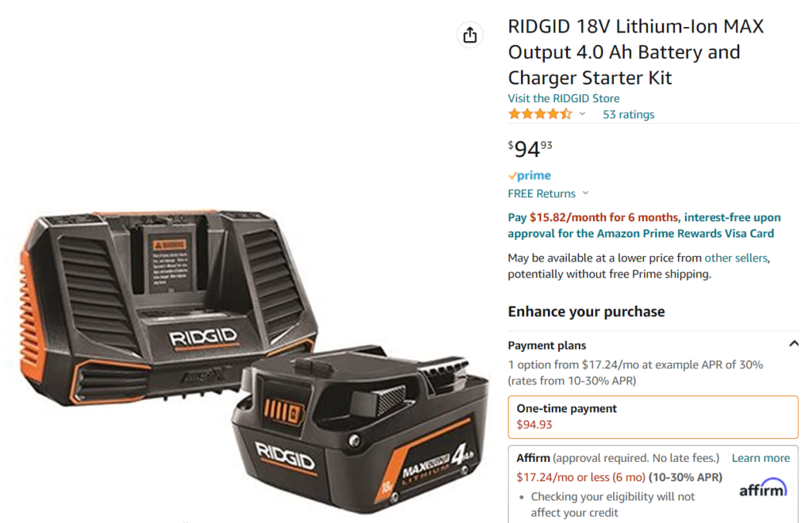Click the FREE Returns text link

tap(542, 193)
